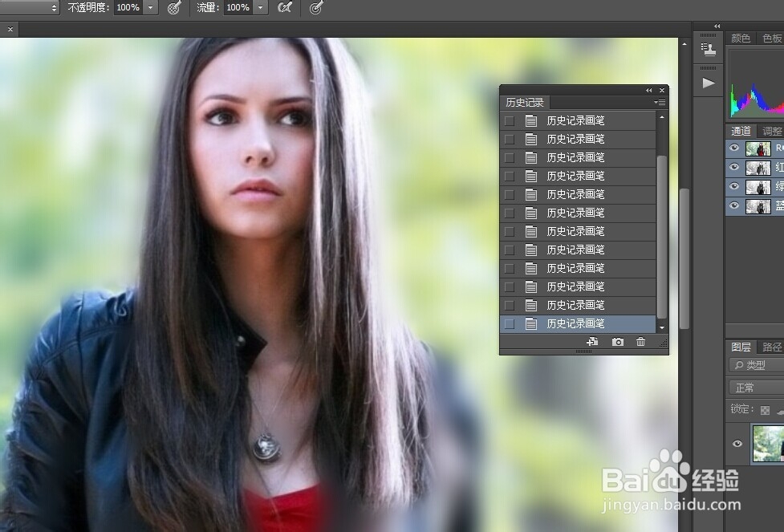The image size is (784, 532).
Task: Select the 通道 tab
Action: [741, 131]
